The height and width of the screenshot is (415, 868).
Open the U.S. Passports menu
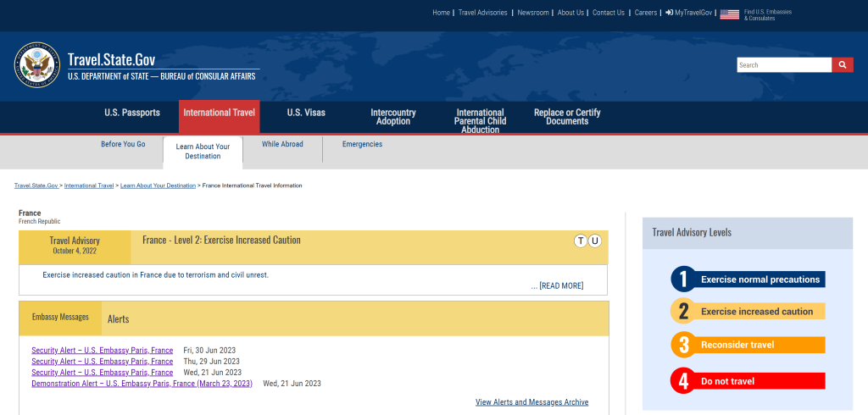click(x=132, y=113)
